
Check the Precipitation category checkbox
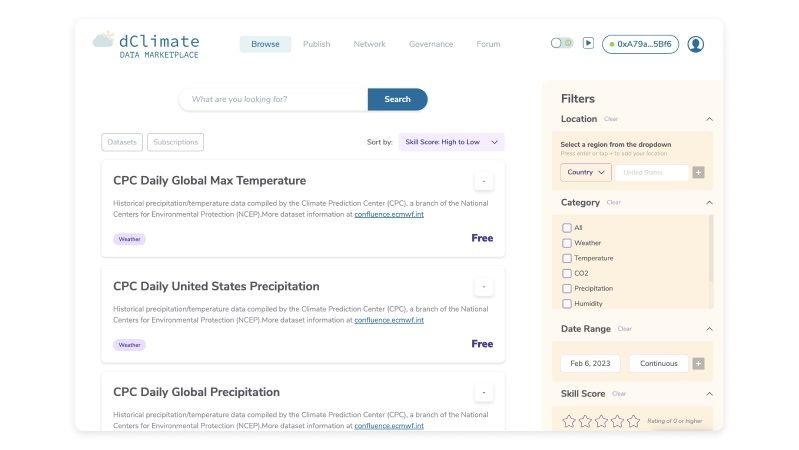click(x=567, y=288)
